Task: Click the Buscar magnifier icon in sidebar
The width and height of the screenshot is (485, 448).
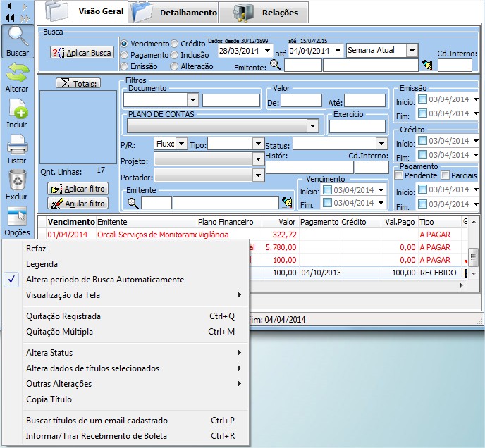Action: pos(16,37)
